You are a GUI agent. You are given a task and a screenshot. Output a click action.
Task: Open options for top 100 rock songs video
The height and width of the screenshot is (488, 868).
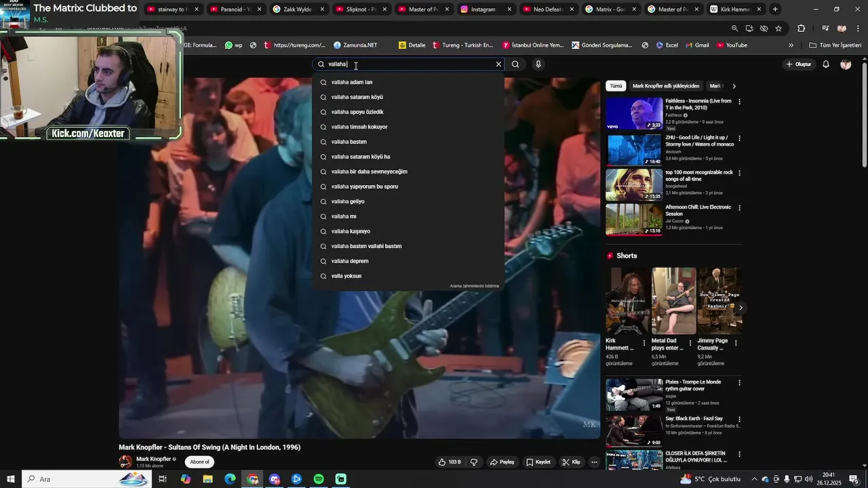coord(739,173)
